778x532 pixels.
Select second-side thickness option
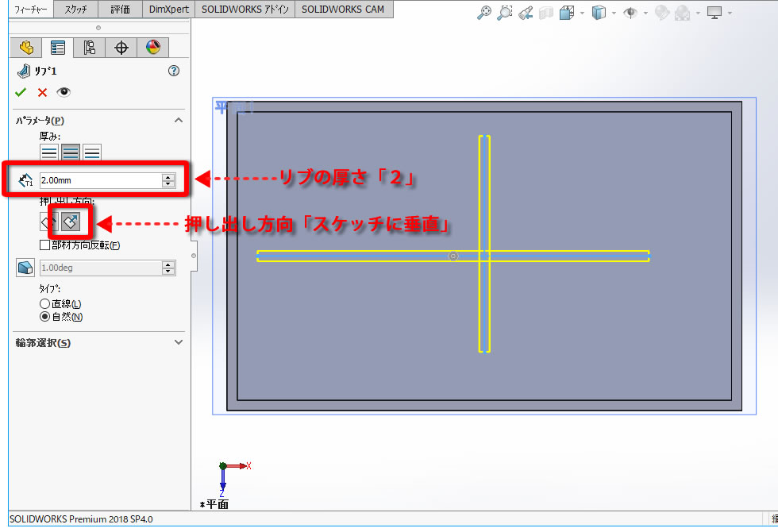pos(92,152)
